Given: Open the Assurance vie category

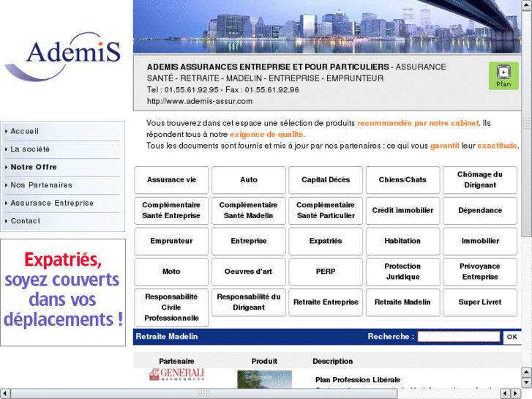Looking at the screenshot, I should [171, 180].
